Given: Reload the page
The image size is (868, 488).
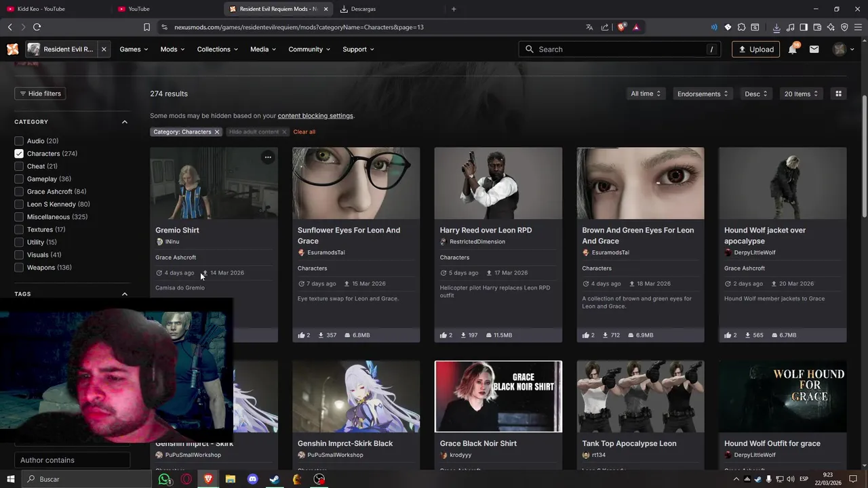Looking at the screenshot, I should click(37, 27).
